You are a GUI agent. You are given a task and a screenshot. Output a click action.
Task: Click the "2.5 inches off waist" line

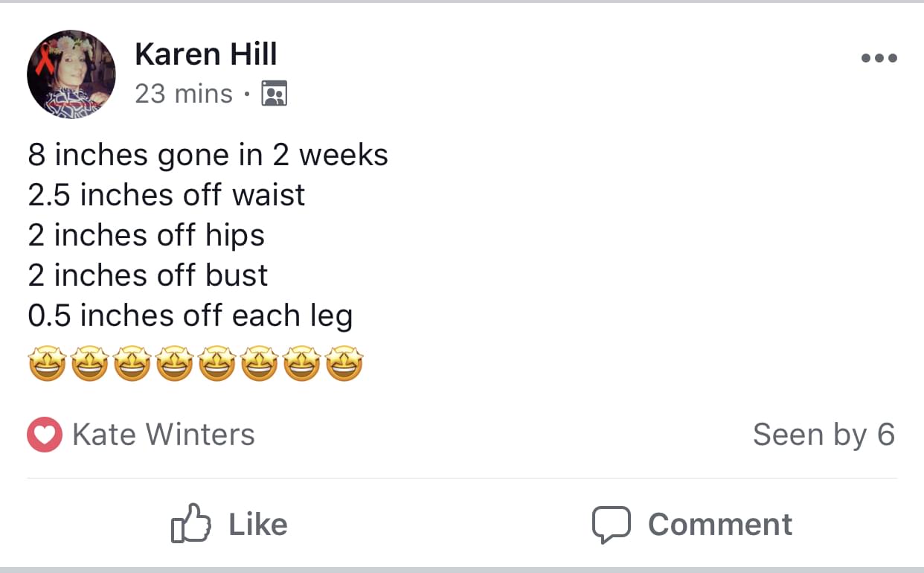pyautogui.click(x=167, y=195)
